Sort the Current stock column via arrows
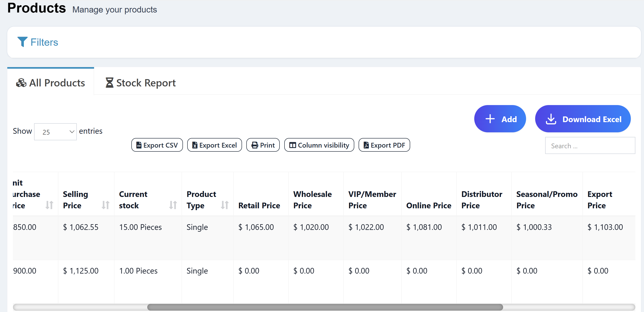The image size is (644, 312). (x=173, y=205)
